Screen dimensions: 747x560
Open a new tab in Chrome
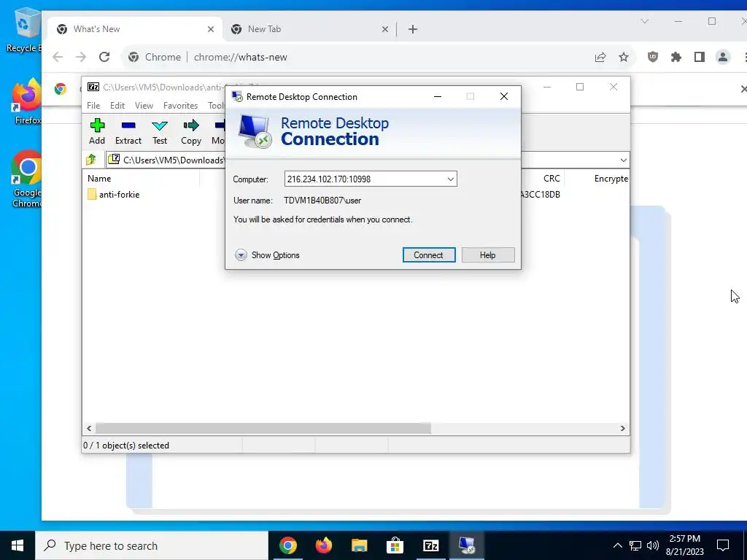click(x=413, y=29)
